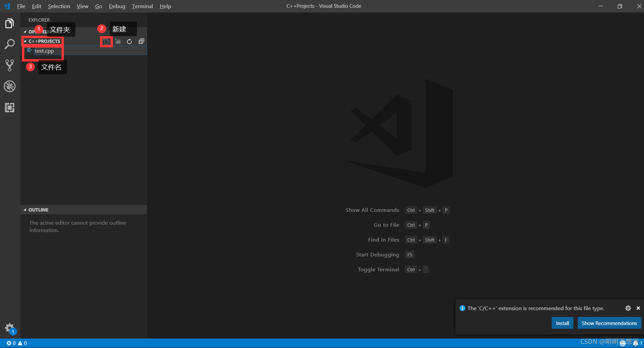Open the Explorer view in activity bar
644x348 pixels.
(x=9, y=23)
